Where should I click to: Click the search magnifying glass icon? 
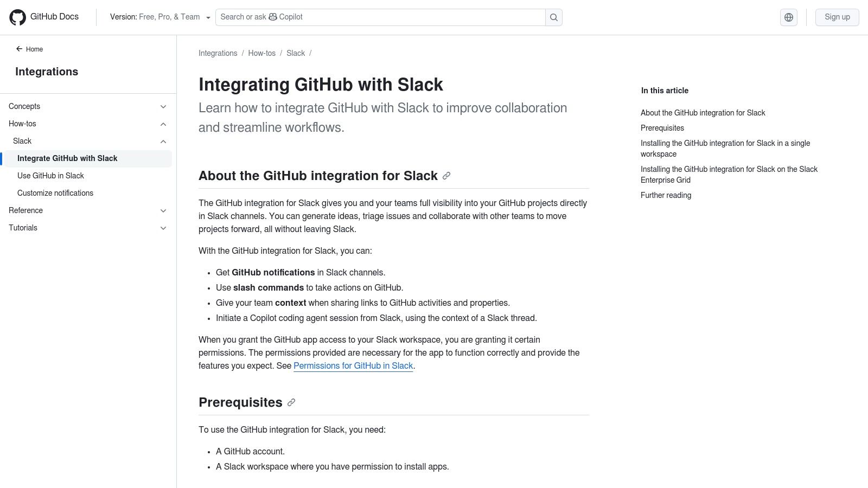coord(553,17)
